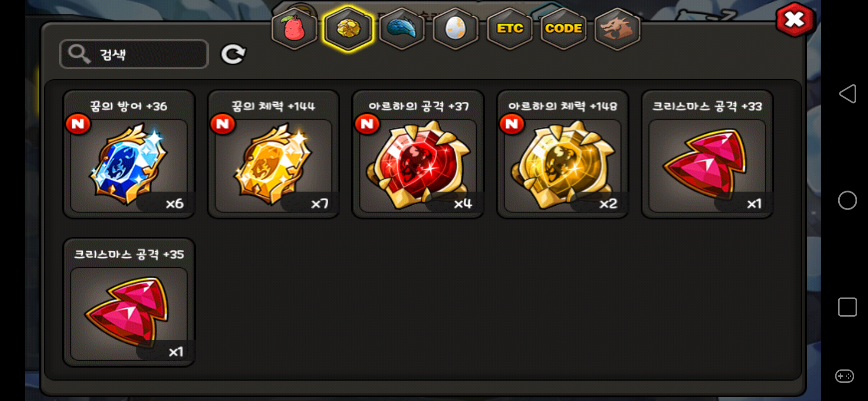Close the inventory with red X
Screen dimensions: 868x401
pos(795,20)
